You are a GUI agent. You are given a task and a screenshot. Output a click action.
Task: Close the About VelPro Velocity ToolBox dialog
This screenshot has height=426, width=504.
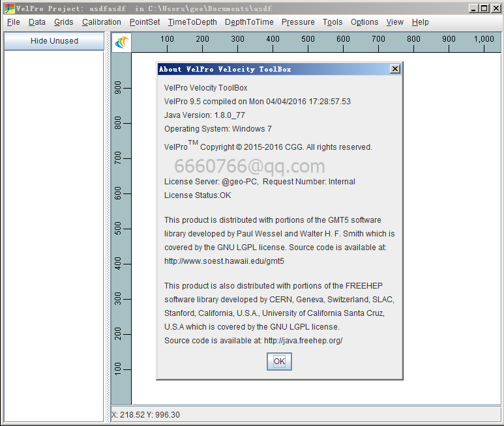coord(394,68)
